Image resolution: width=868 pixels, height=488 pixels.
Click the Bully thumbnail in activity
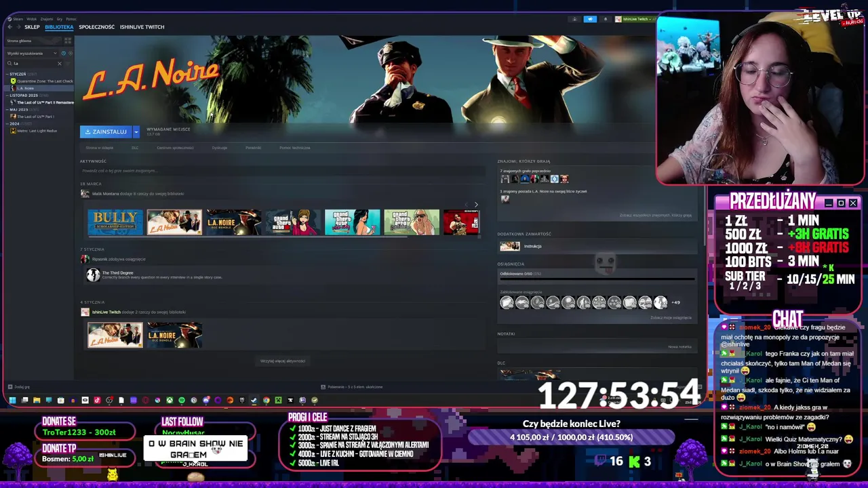115,222
